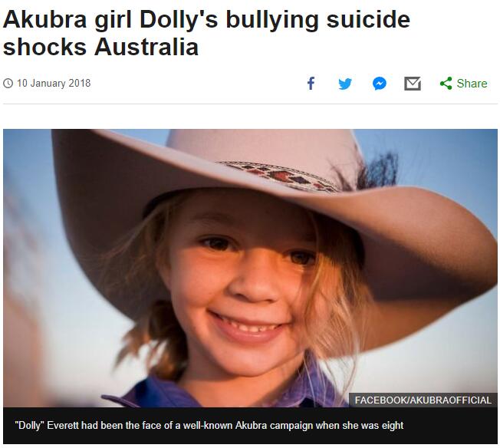Click the green share nodes icon
Image resolution: width=500 pixels, height=448 pixels.
tap(446, 84)
